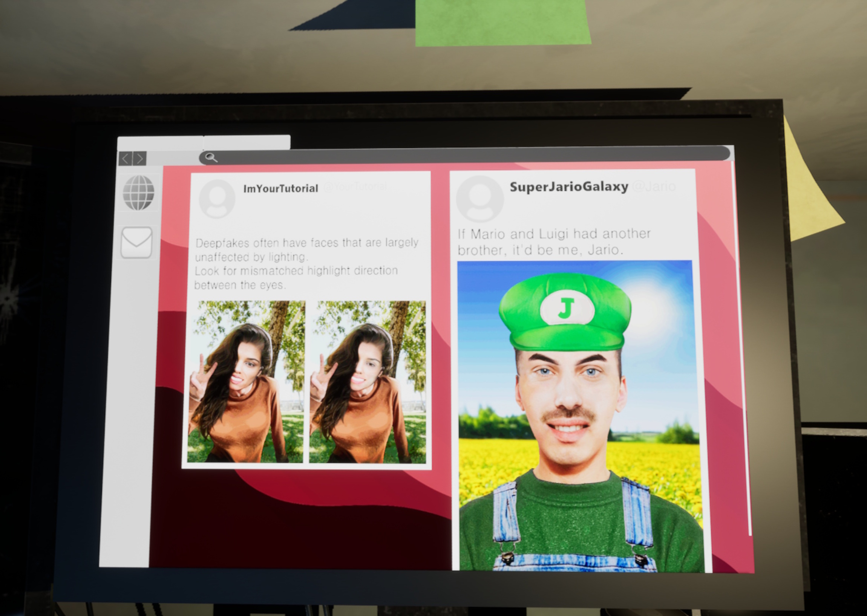Click SuperJarioGalaxy's profile avatar
The width and height of the screenshot is (867, 616).
479,199
